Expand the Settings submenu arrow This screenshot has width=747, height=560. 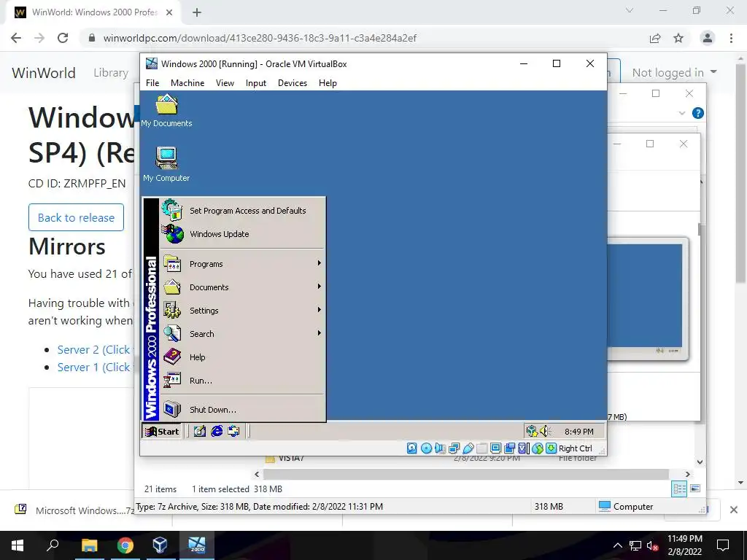320,310
